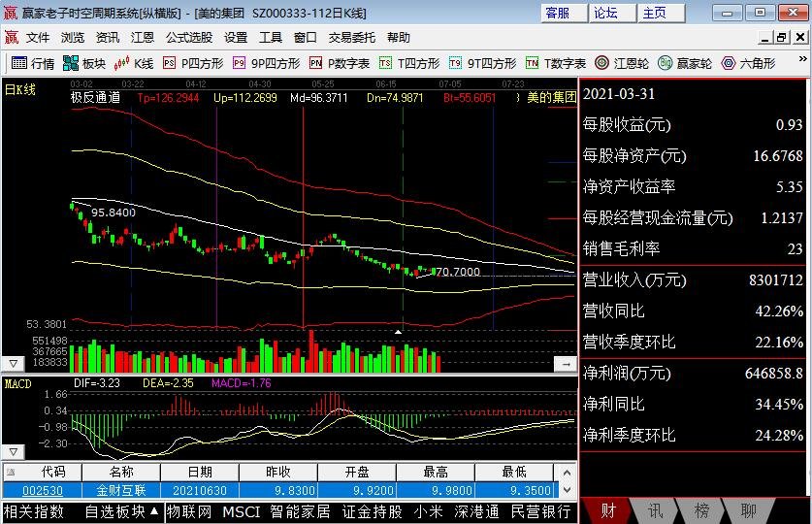This screenshot has width=812, height=524.
Task: Click the right arrow button on chart
Action: (566, 364)
